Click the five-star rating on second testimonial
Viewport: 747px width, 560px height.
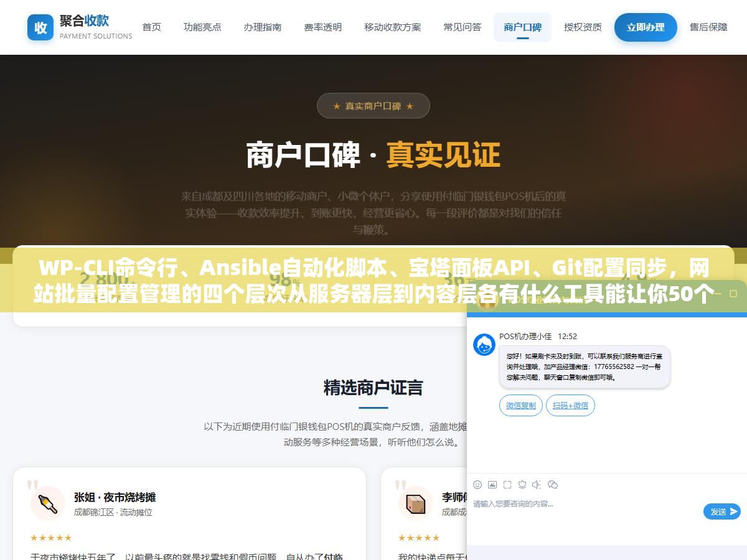coord(419,538)
